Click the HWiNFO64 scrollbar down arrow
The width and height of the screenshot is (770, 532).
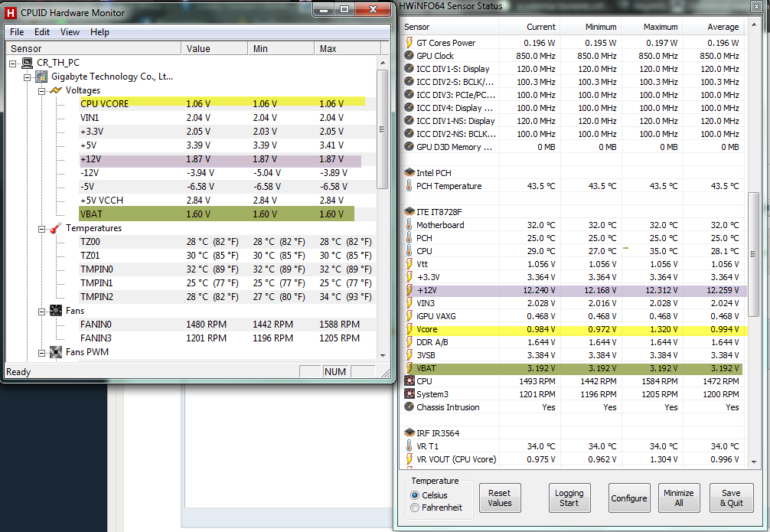(754, 462)
